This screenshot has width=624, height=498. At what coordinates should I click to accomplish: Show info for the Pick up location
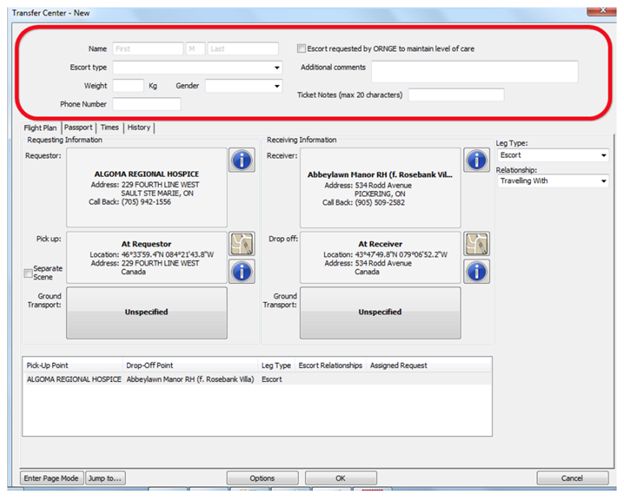click(242, 271)
